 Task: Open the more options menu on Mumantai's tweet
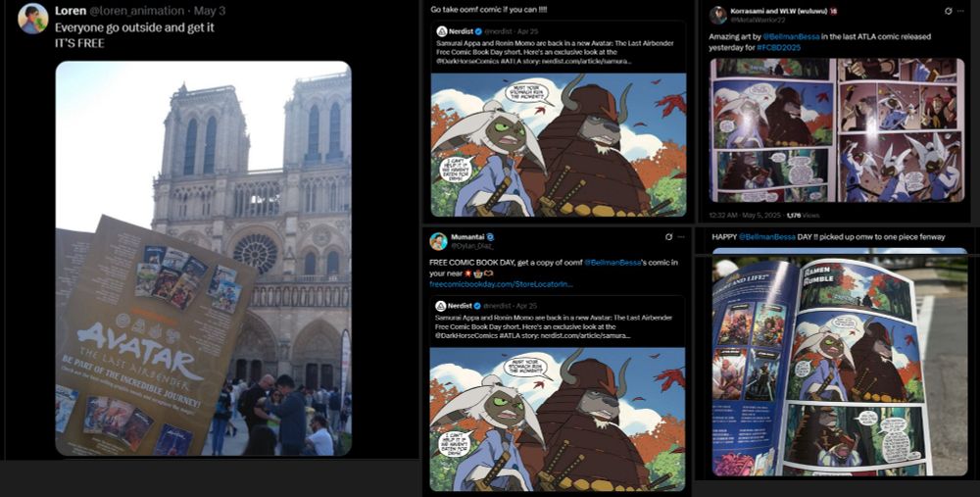pos(681,237)
